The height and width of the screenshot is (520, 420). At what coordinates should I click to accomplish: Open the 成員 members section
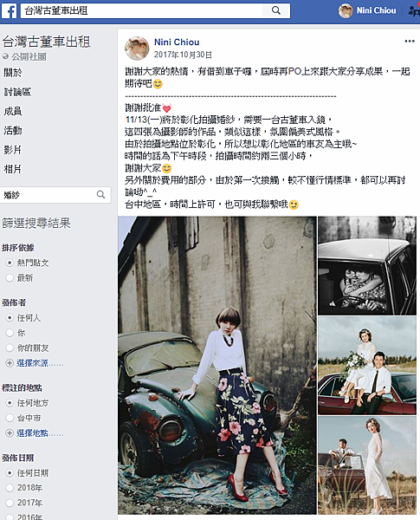click(x=13, y=111)
